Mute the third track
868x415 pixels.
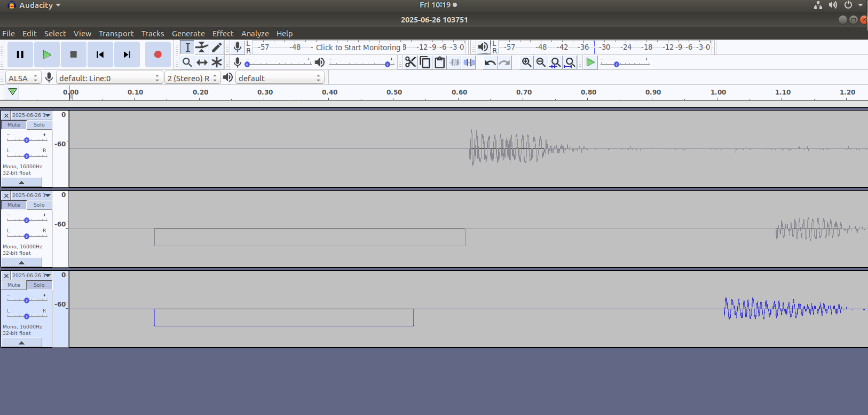(14, 285)
